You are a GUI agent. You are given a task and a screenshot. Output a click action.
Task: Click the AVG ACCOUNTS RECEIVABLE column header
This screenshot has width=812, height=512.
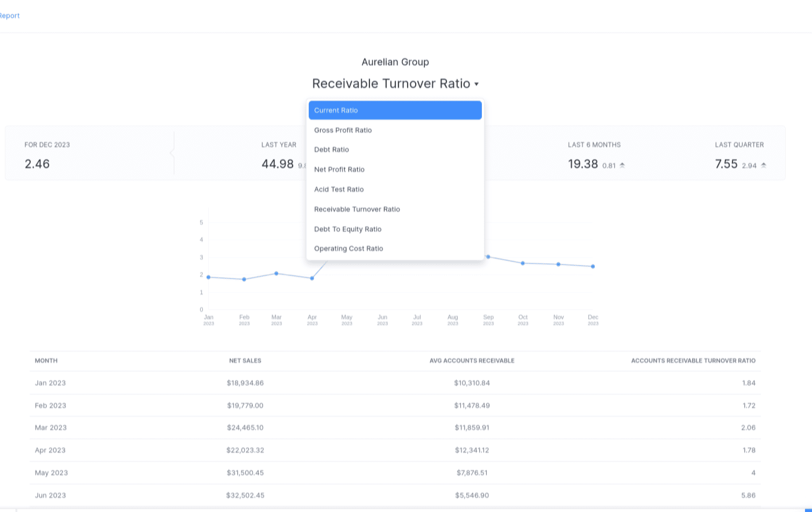[472, 361]
